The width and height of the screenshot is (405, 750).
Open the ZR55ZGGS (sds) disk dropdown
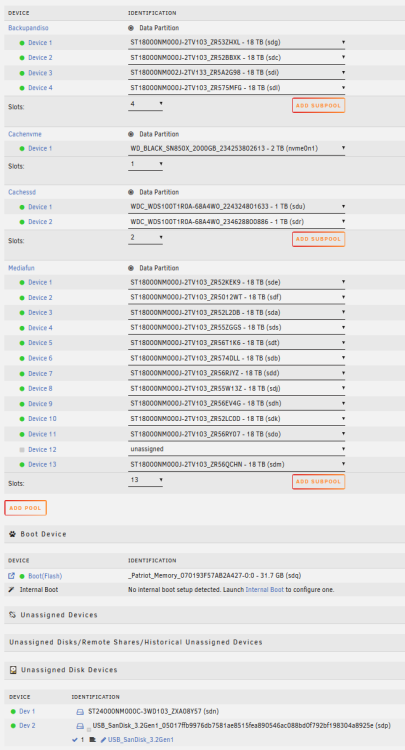[x=237, y=328]
